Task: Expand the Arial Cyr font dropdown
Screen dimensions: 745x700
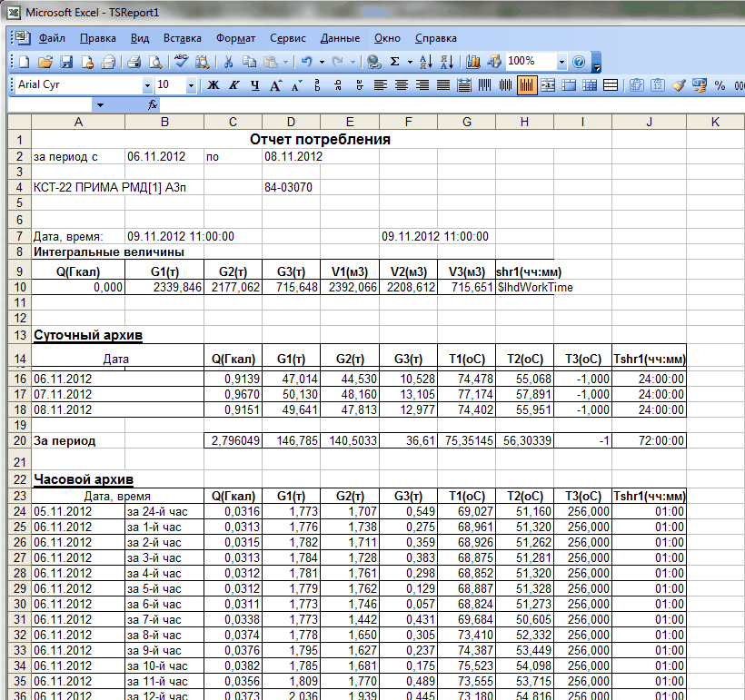Action: click(147, 85)
